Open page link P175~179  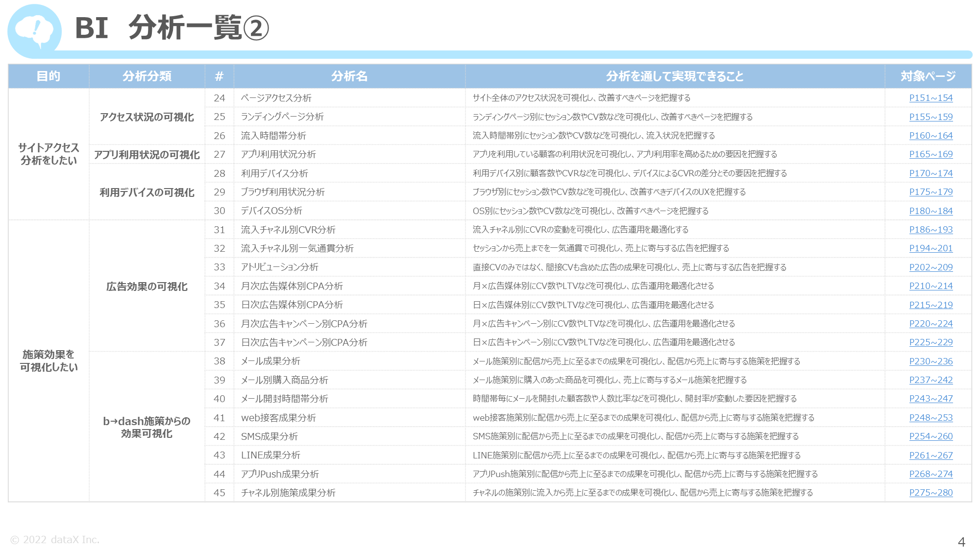(931, 192)
